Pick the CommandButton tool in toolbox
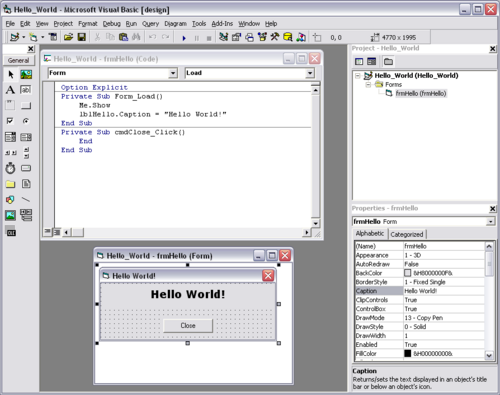500x395 pixels. 26,106
